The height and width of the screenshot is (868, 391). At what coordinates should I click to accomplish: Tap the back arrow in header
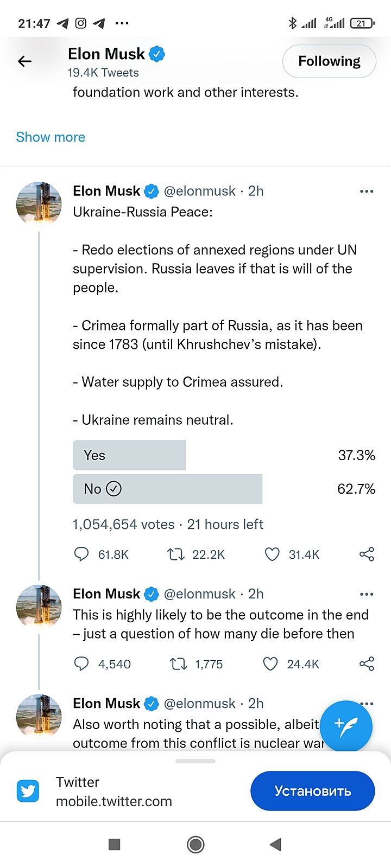25,61
